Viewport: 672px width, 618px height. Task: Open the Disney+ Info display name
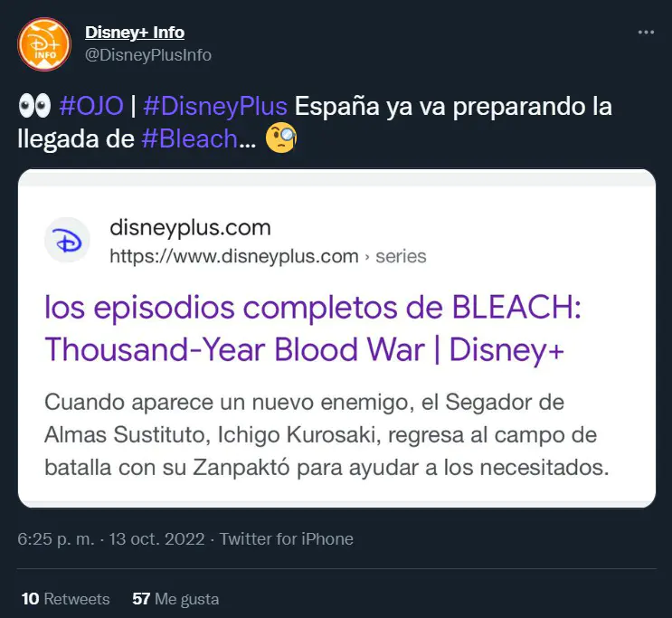tap(135, 33)
